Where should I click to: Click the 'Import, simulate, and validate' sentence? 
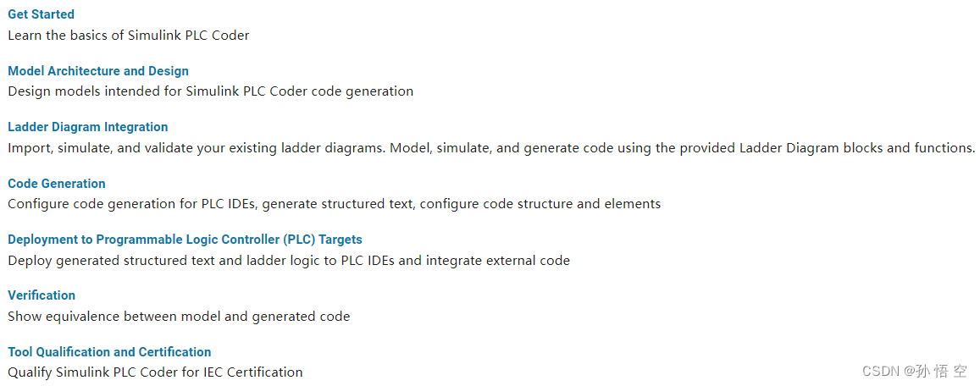[x=197, y=148]
